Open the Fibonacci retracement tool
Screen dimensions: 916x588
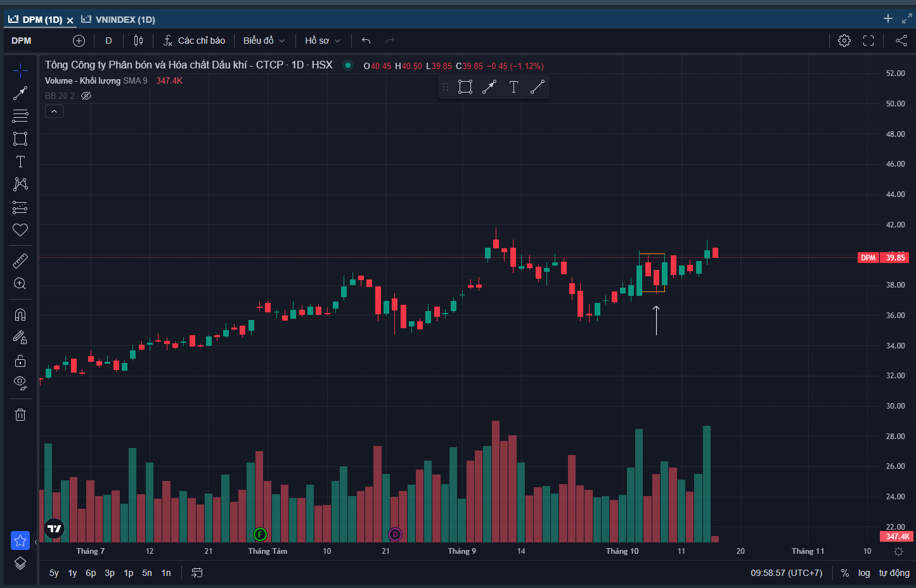[x=20, y=116]
